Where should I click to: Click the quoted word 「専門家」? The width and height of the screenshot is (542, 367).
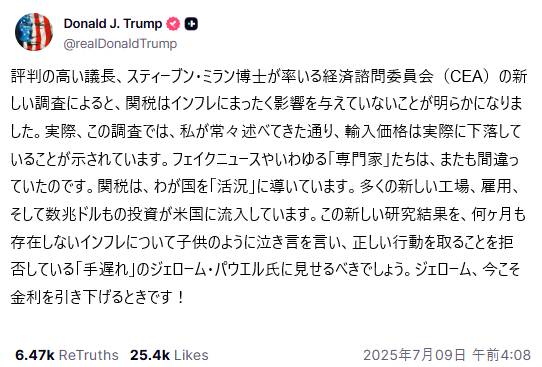coord(359,159)
